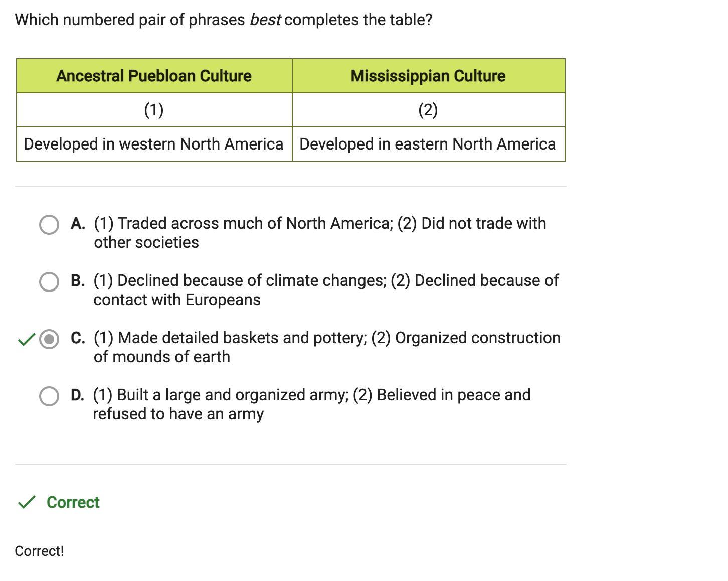Click the Mississippian Culture table header
The height and width of the screenshot is (581, 728).
tap(429, 76)
